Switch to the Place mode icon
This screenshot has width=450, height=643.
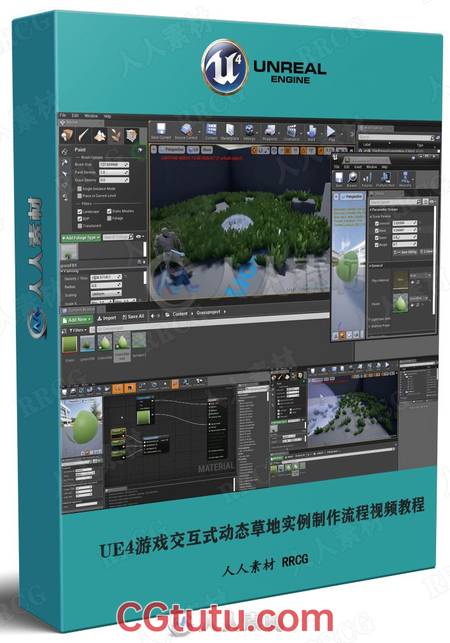tap(68, 135)
